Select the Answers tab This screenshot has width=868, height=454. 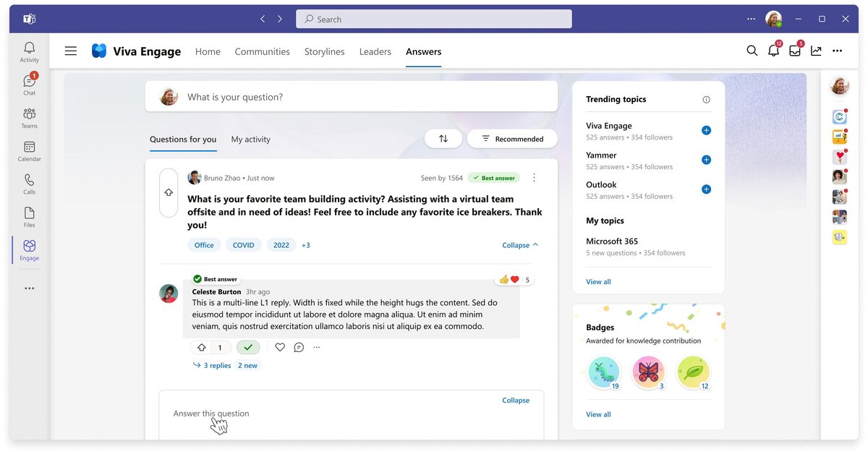point(423,51)
